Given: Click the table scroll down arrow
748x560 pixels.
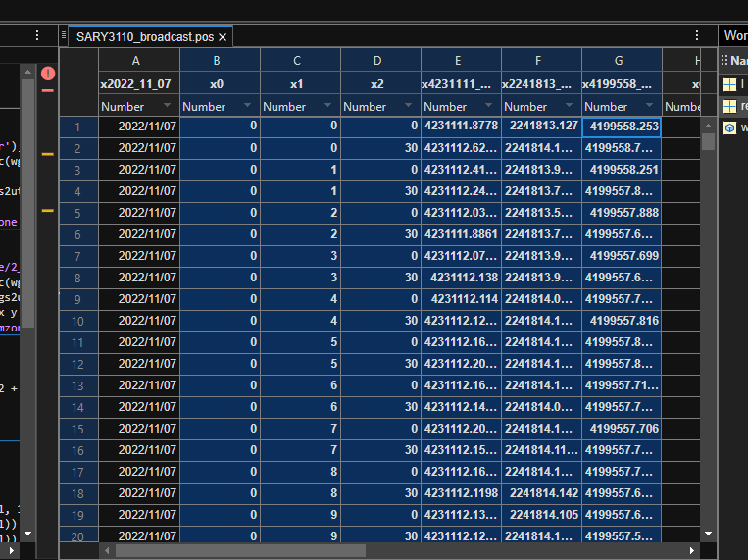Looking at the screenshot, I should point(709,534).
